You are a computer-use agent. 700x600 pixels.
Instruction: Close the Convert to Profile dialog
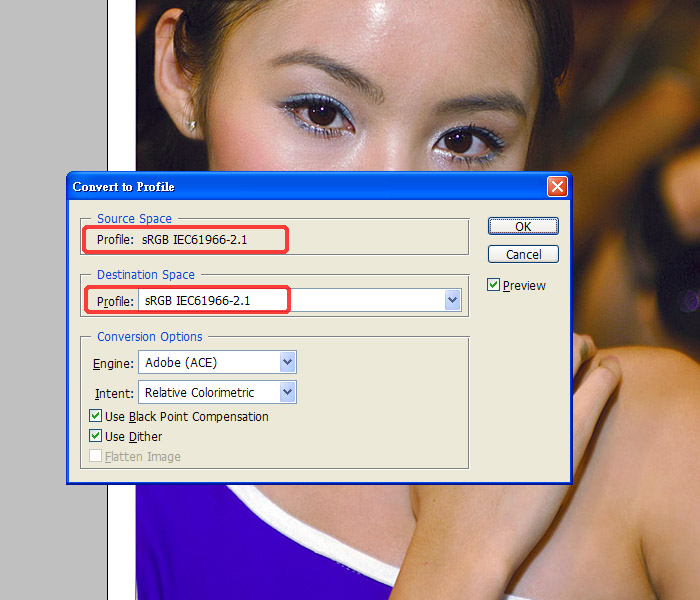click(557, 187)
